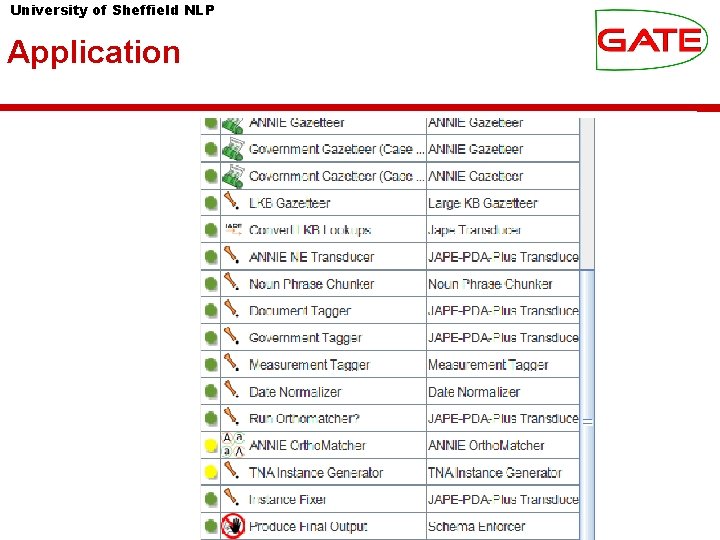Select the 'Noun Phrase Chunker' name cell
This screenshot has width=720, height=540.
(x=324, y=284)
